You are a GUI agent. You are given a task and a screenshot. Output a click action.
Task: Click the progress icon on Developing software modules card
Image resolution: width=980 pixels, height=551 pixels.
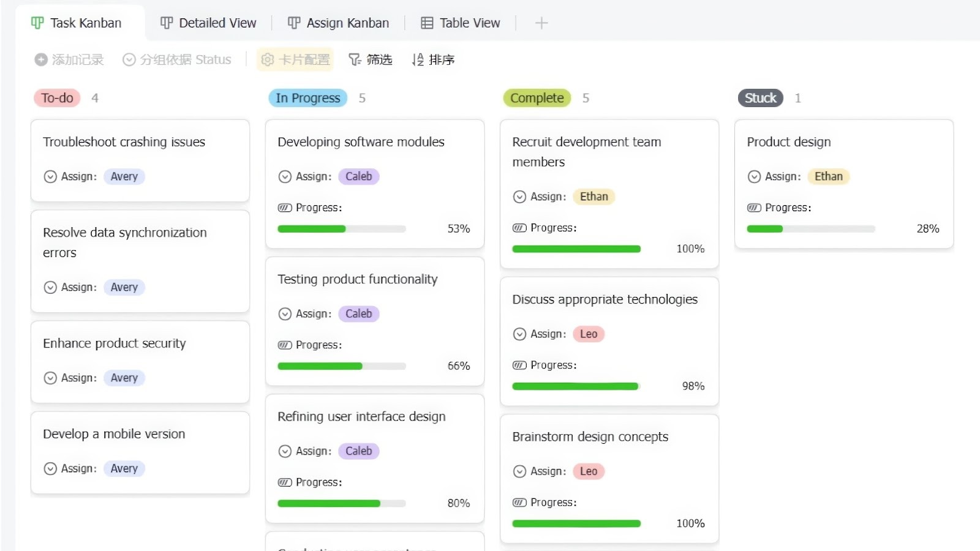pos(284,208)
